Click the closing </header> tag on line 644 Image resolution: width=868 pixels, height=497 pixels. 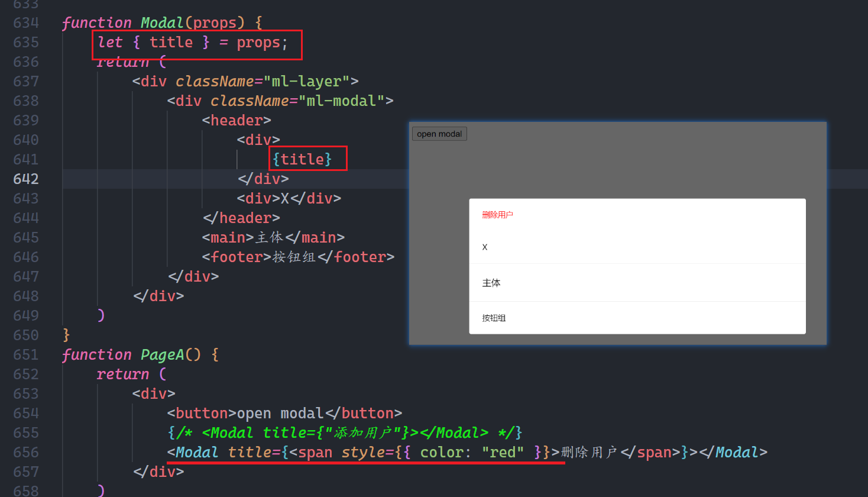pyautogui.click(x=241, y=218)
